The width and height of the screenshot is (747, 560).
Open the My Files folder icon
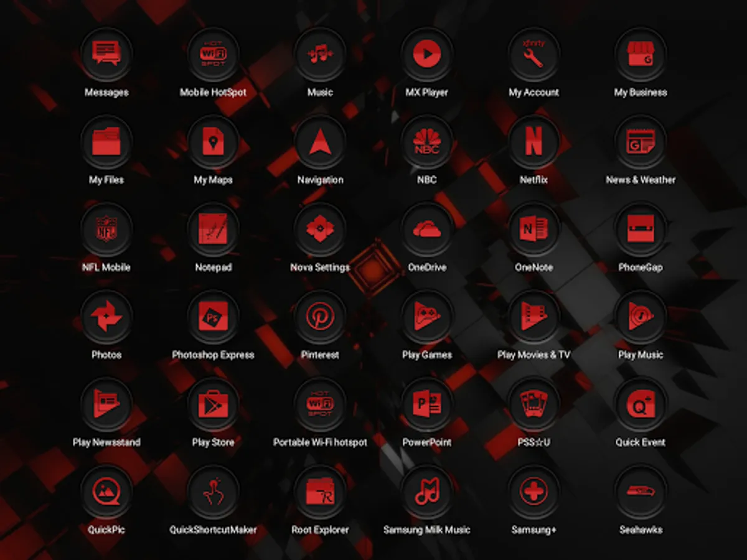[x=106, y=142]
